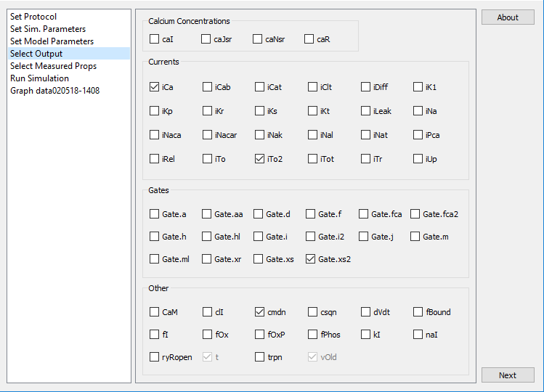Switch to Select Measured Props
The image size is (544, 392).
68,66
